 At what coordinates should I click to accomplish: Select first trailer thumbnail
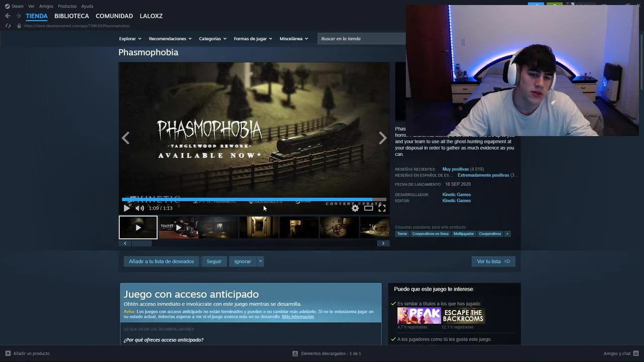coord(138,227)
